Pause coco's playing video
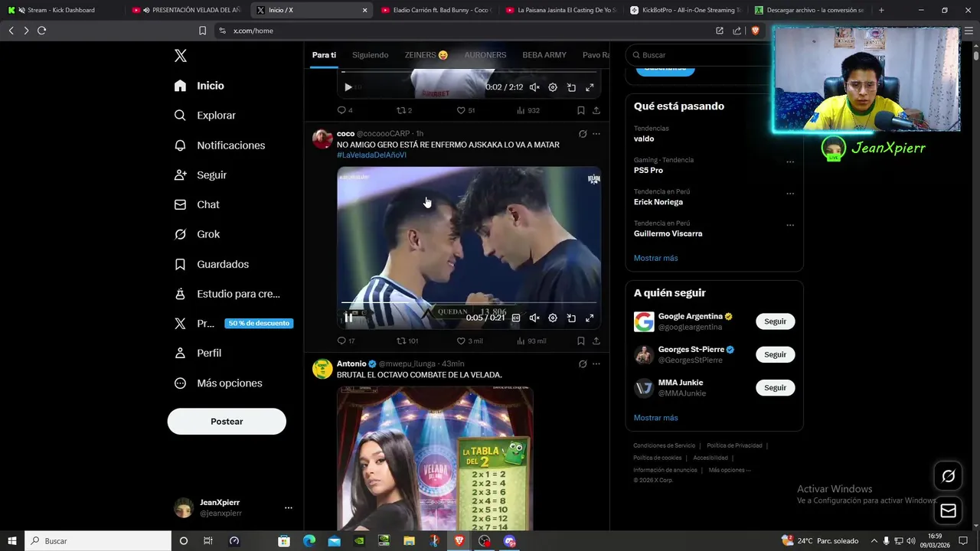Image resolution: width=980 pixels, height=551 pixels. point(348,318)
